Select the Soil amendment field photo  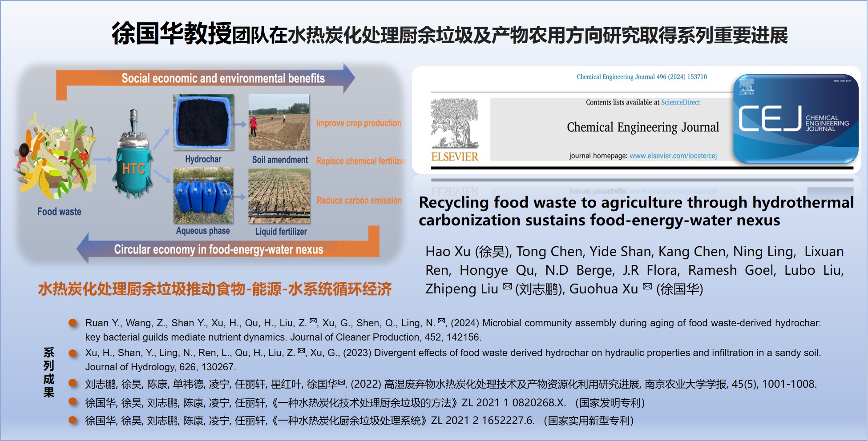pyautogui.click(x=279, y=122)
